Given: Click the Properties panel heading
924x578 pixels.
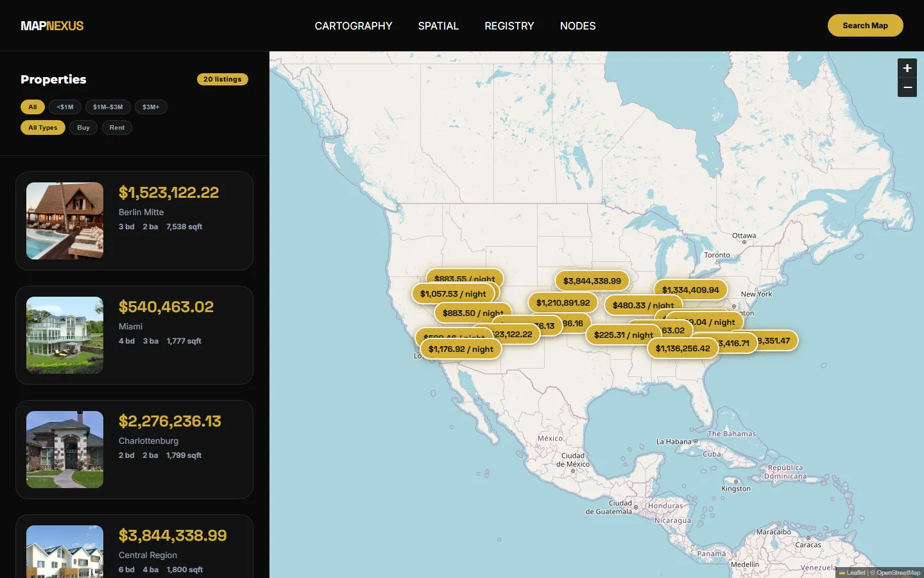Looking at the screenshot, I should [53, 79].
